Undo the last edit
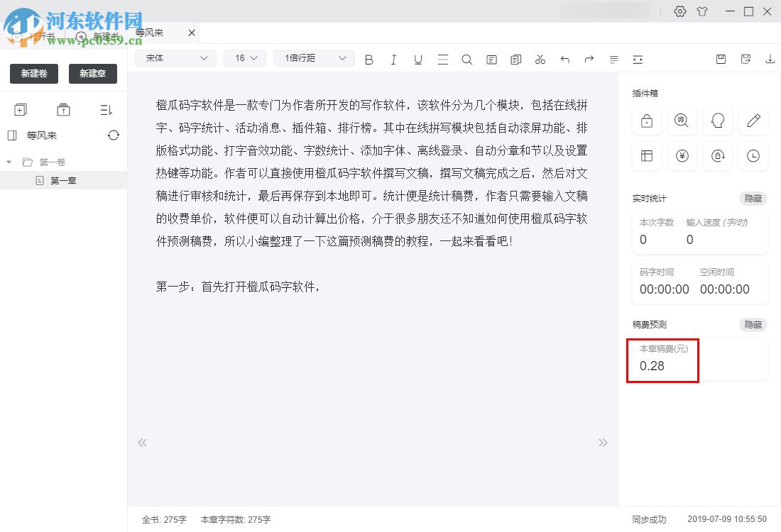Image resolution: width=781 pixels, height=532 pixels. (x=564, y=60)
